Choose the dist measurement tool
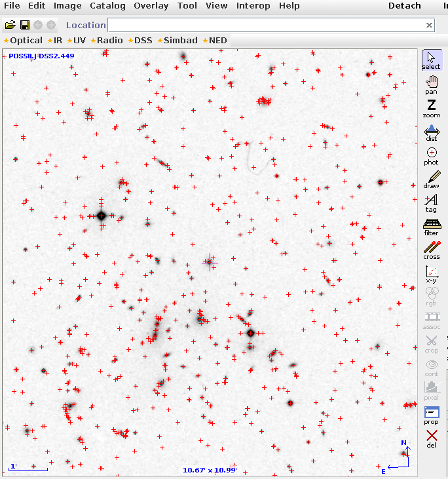Image resolution: width=448 pixels, height=479 pixels. (431, 132)
